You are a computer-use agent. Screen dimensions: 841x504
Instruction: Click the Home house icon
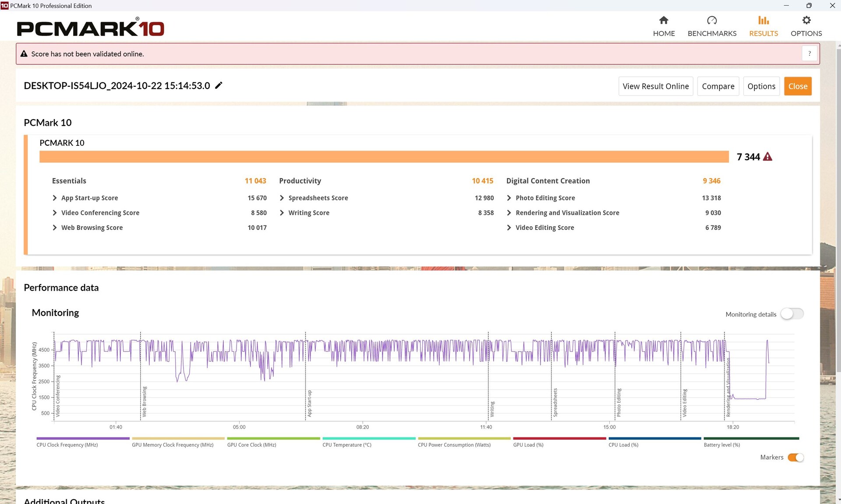[664, 20]
